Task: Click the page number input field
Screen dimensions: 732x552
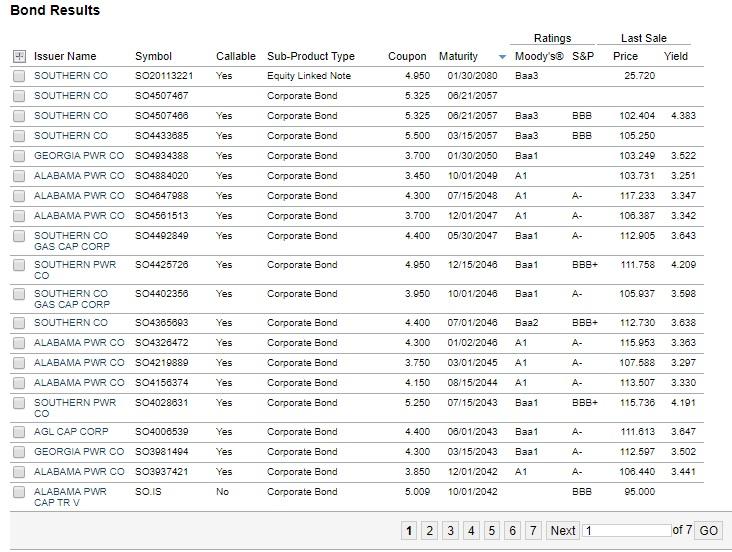Action: 626,531
